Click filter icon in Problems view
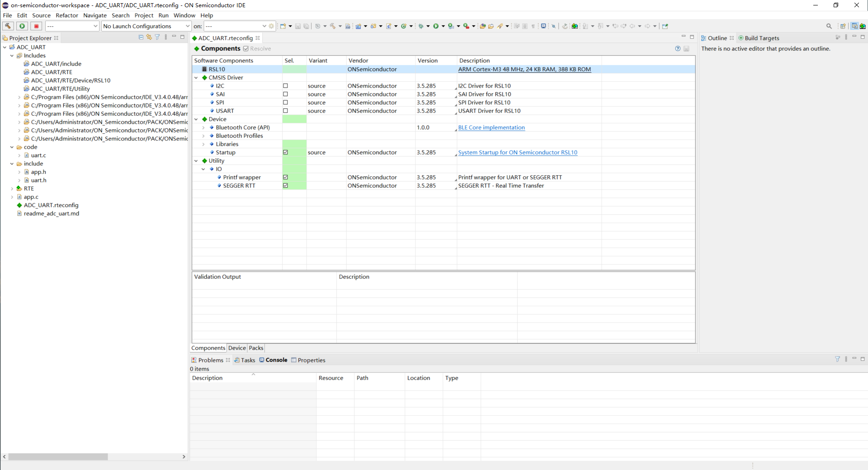 pos(838,359)
